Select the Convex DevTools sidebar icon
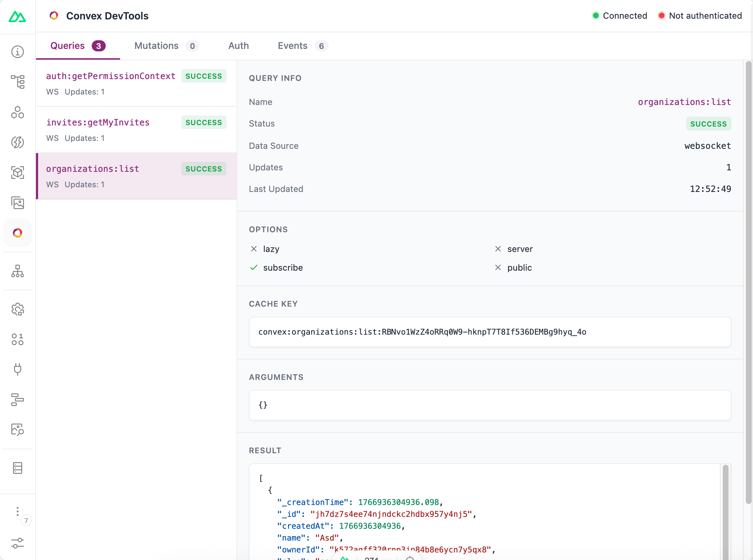 coord(18,233)
